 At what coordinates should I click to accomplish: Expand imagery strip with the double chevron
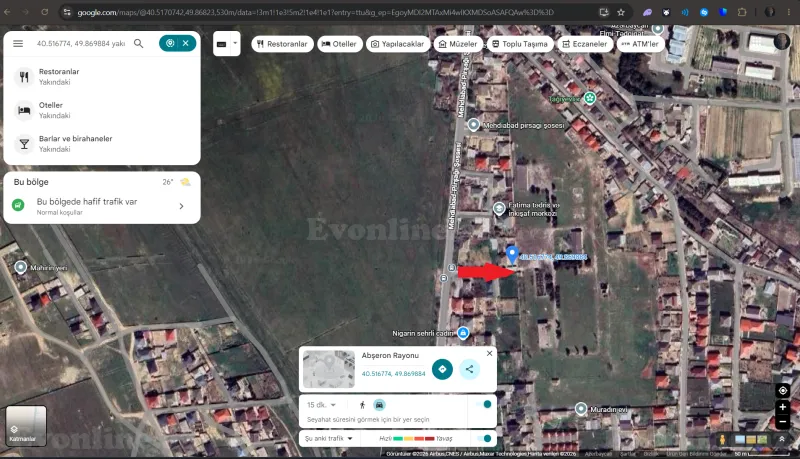tap(782, 439)
